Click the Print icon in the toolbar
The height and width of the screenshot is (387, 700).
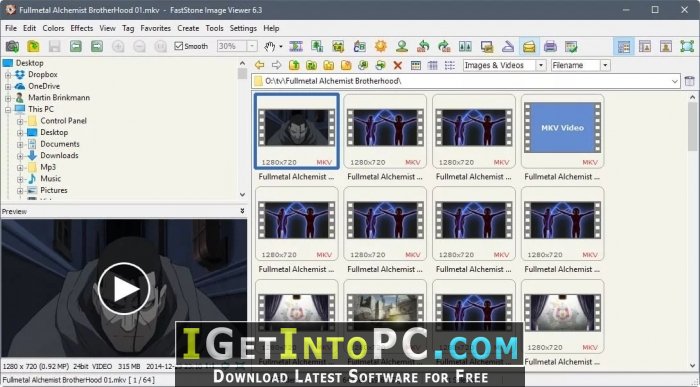(x=550, y=46)
